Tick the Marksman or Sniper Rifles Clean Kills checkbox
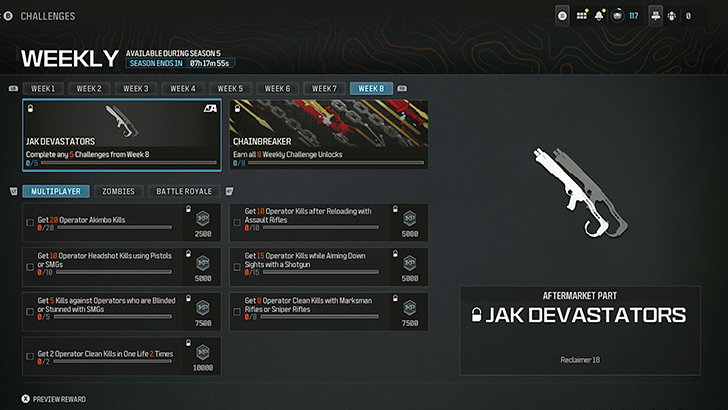728x410 pixels. click(x=237, y=312)
